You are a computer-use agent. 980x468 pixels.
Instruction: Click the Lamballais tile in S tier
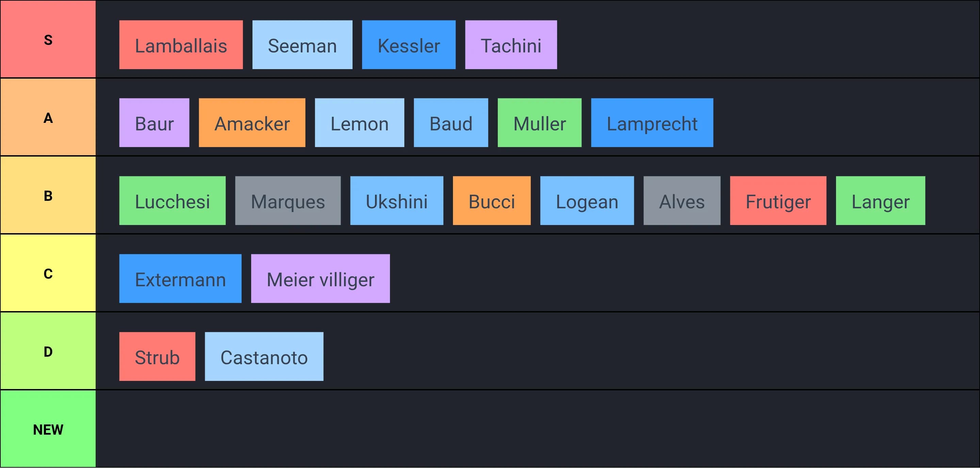(181, 45)
